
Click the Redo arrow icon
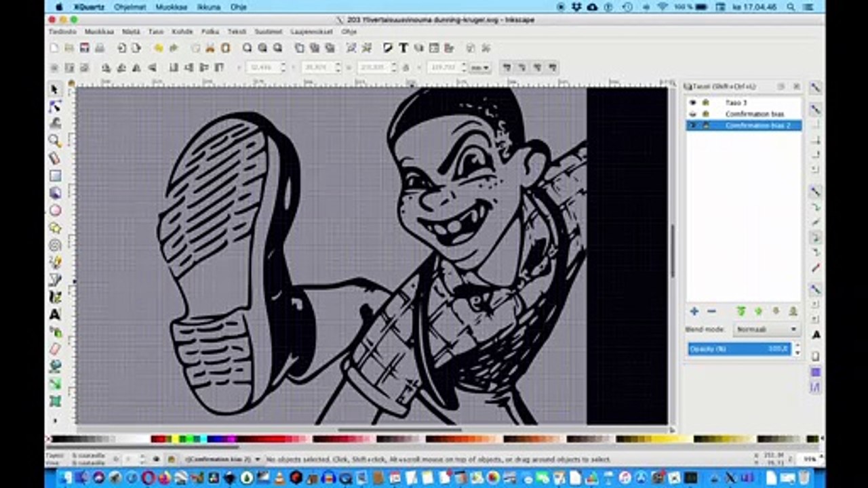coord(173,48)
